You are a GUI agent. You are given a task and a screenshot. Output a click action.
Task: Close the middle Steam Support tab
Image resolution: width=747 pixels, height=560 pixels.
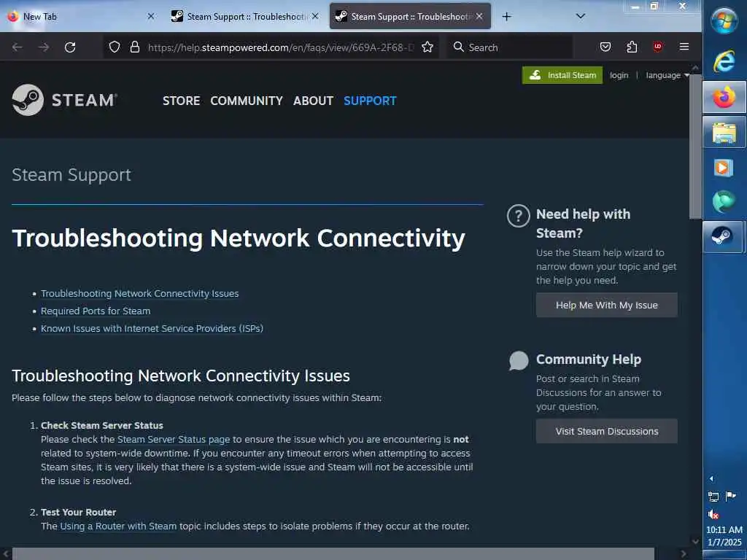click(x=315, y=16)
